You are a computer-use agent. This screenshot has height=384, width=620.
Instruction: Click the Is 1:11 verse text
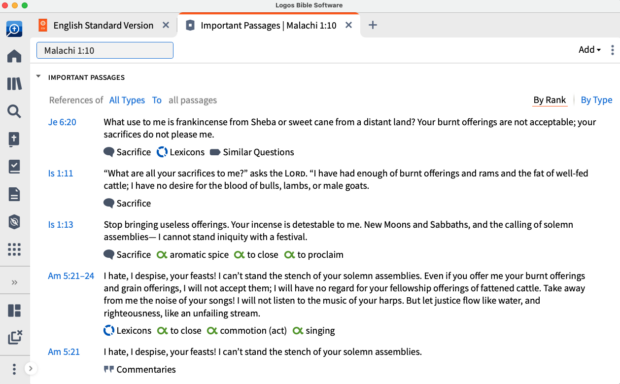pyautogui.click(x=346, y=180)
